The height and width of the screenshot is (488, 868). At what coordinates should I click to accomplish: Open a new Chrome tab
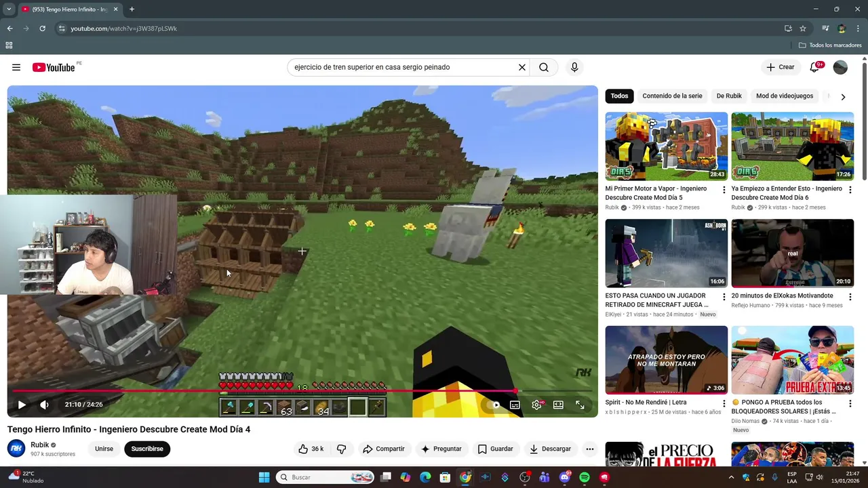click(132, 9)
